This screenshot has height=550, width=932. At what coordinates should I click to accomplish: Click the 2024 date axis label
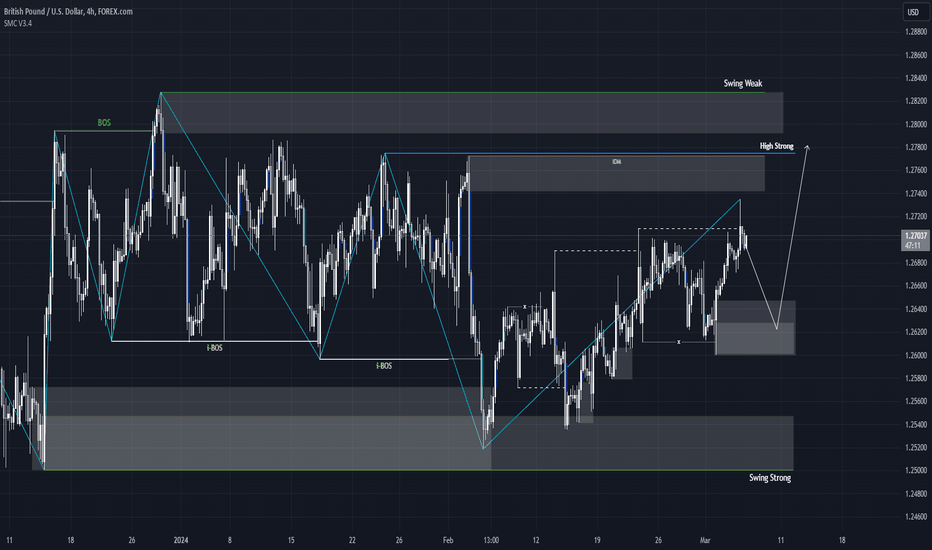click(181, 540)
